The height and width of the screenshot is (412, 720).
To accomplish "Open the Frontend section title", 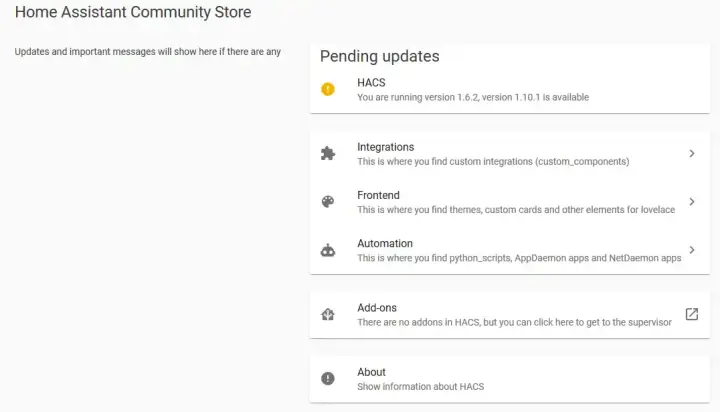I will pos(378,195).
